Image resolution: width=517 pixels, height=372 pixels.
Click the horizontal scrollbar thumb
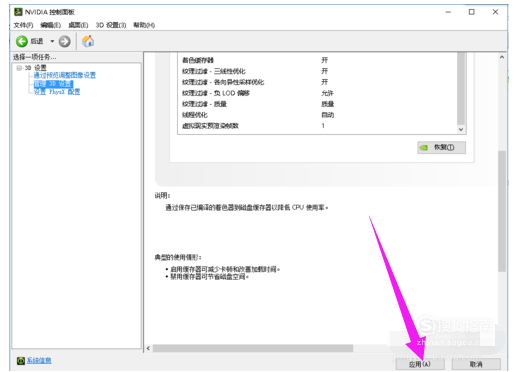click(x=253, y=348)
